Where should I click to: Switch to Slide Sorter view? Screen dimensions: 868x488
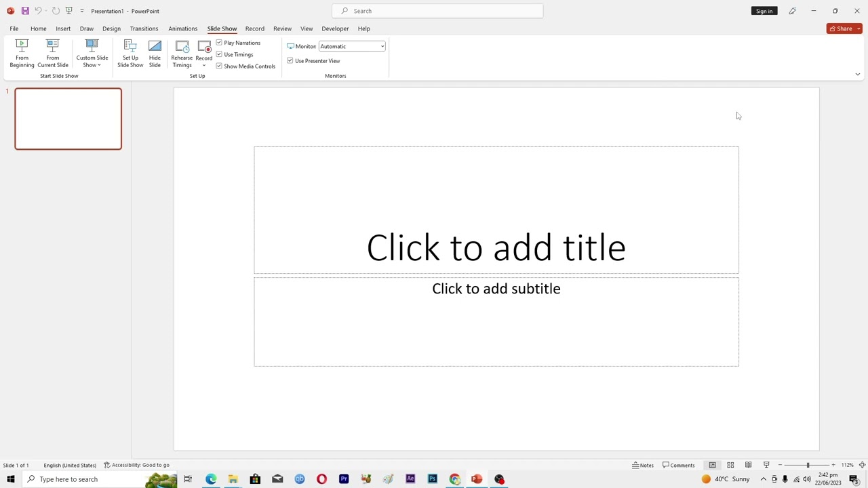(x=730, y=465)
